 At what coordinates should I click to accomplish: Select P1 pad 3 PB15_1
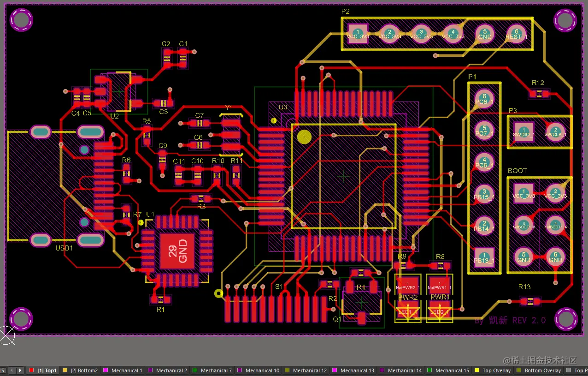coord(484,194)
